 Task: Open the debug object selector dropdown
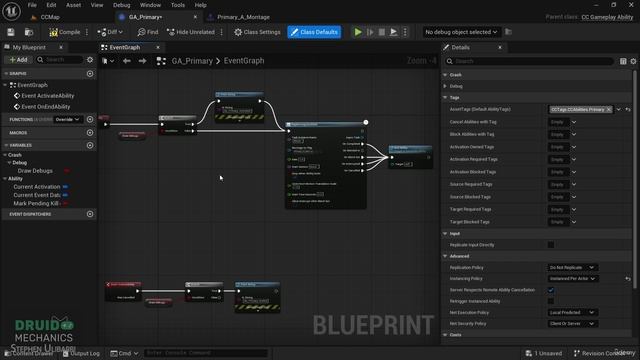click(461, 32)
